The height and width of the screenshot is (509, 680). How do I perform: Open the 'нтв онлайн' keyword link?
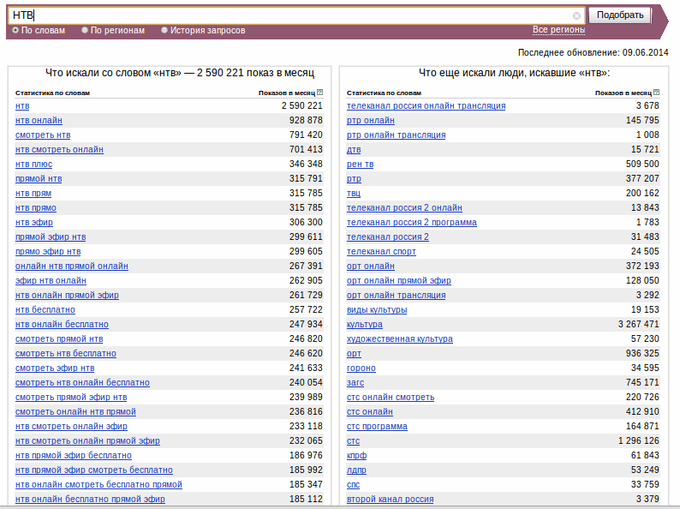coord(39,121)
